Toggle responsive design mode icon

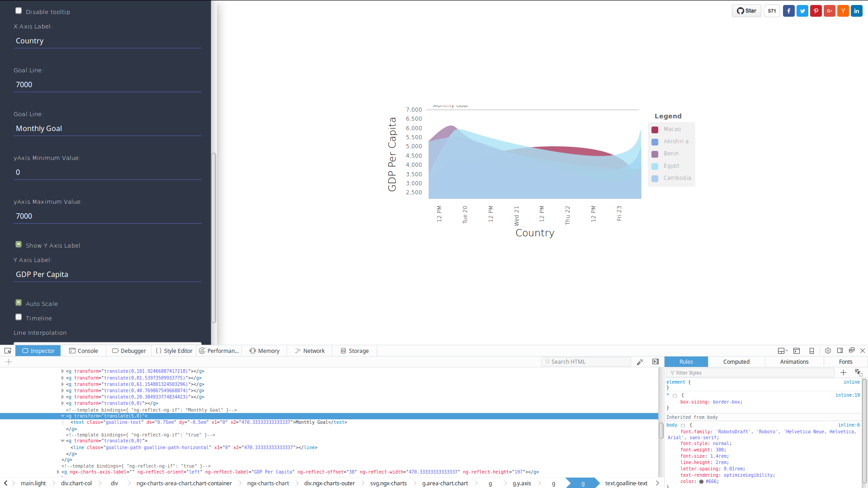pos(811,351)
